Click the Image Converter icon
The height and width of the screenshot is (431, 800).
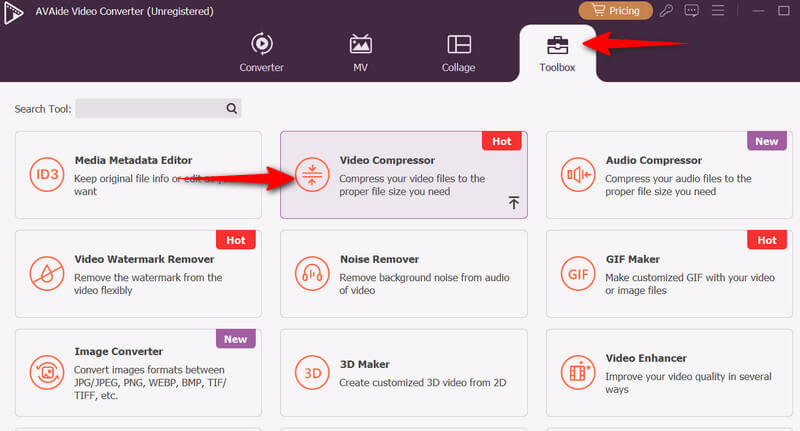click(x=47, y=372)
